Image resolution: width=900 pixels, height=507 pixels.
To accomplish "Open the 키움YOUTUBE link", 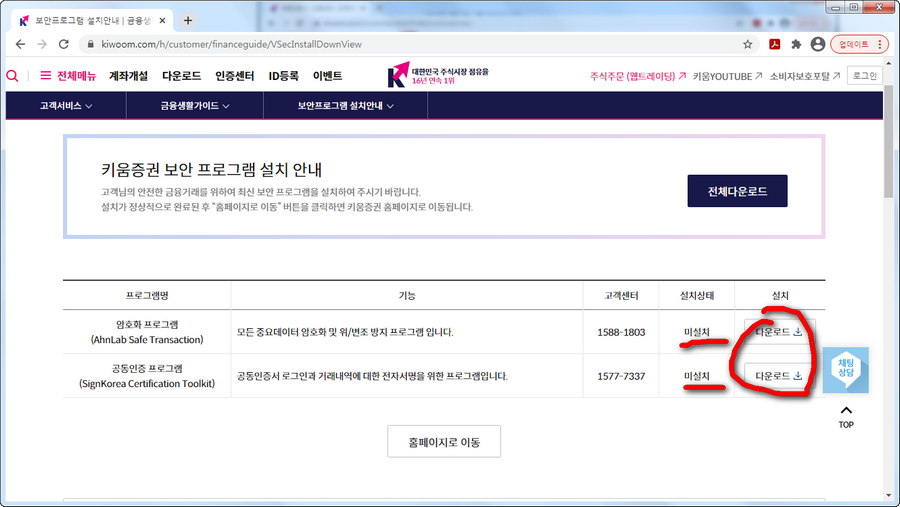I will pos(727,76).
